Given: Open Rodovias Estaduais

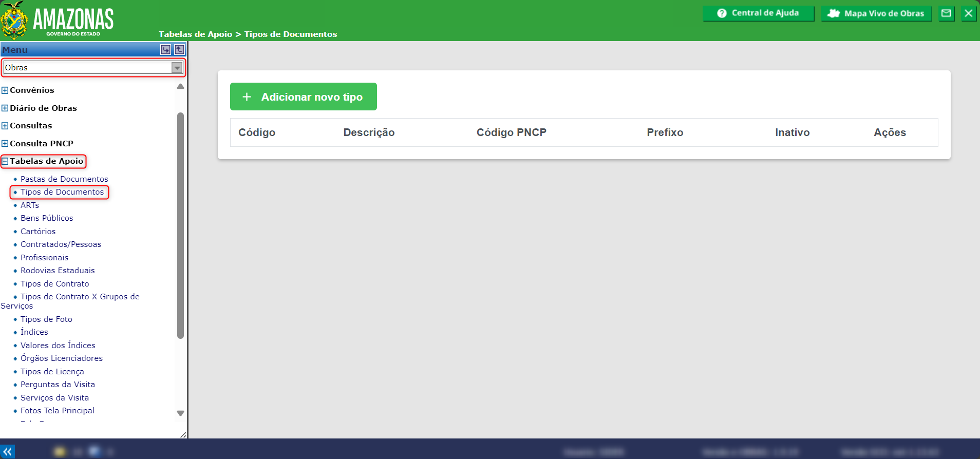Looking at the screenshot, I should (58, 271).
